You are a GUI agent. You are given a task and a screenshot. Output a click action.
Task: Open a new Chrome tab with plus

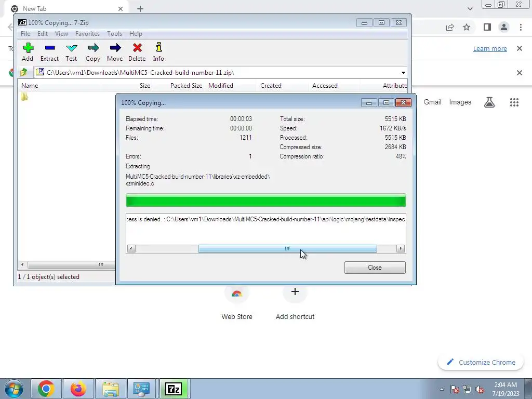click(x=140, y=9)
